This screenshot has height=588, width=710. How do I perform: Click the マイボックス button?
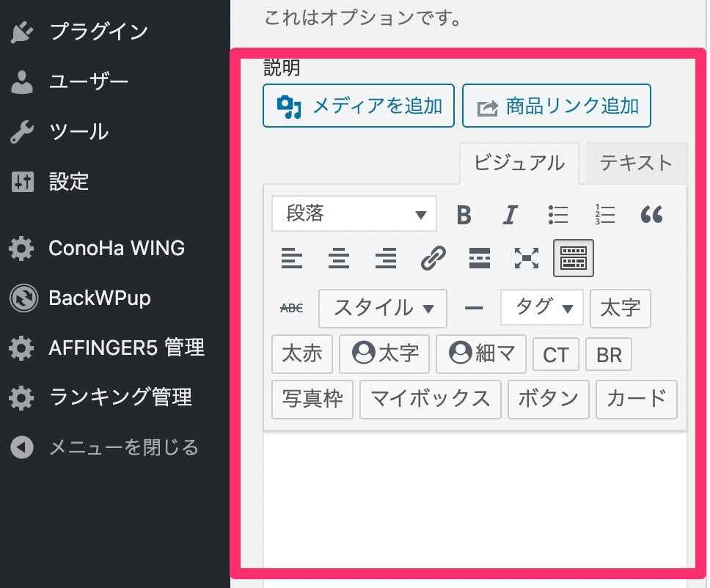click(x=430, y=400)
